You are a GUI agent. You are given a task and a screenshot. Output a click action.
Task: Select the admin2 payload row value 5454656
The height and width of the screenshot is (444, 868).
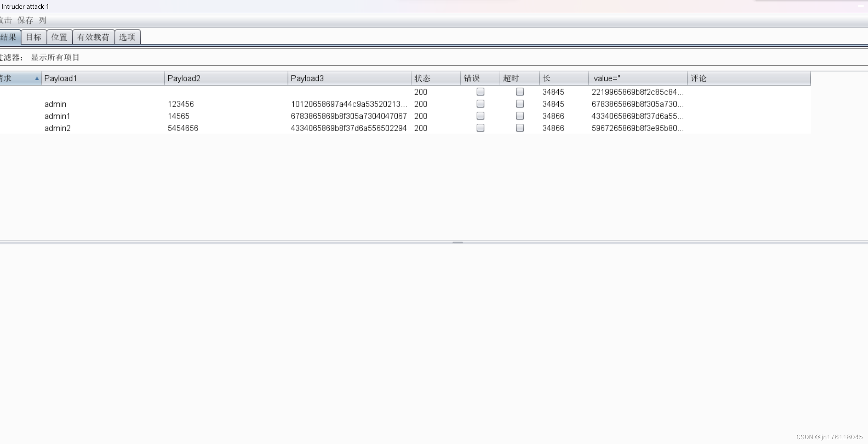click(183, 128)
